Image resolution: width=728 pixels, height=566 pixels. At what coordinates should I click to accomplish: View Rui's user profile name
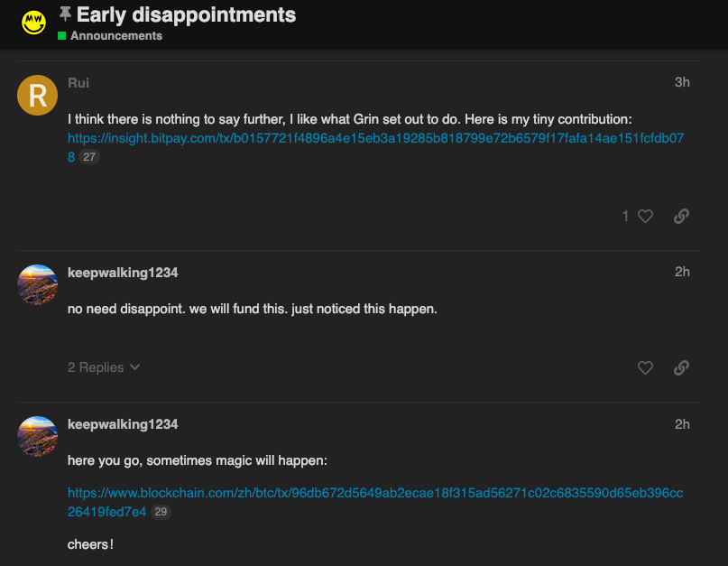tap(78, 83)
